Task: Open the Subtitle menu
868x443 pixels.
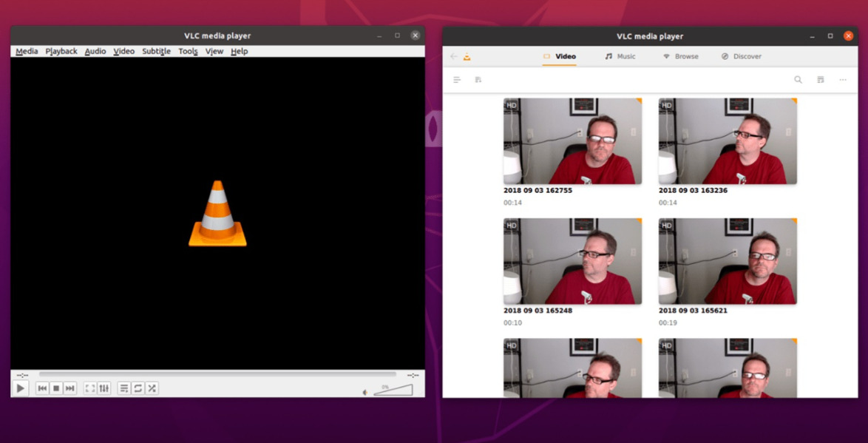Action: point(156,51)
